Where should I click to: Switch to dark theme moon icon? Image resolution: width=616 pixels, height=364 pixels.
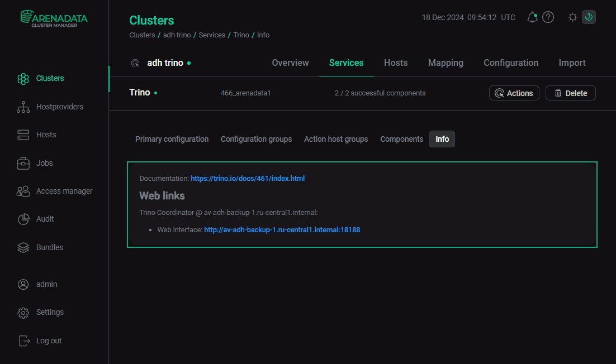[589, 17]
